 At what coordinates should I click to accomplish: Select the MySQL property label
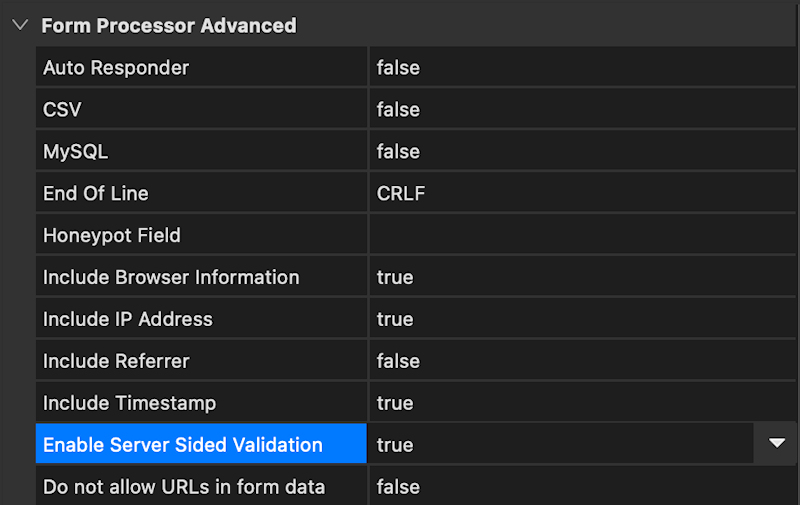pos(75,152)
